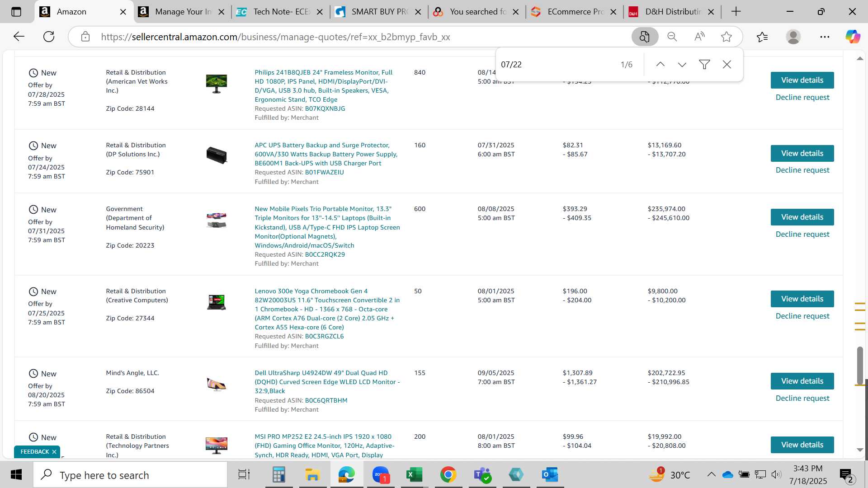This screenshot has height=488, width=868.
Task: Switch to SMART BUY PRO tab
Action: 379,12
